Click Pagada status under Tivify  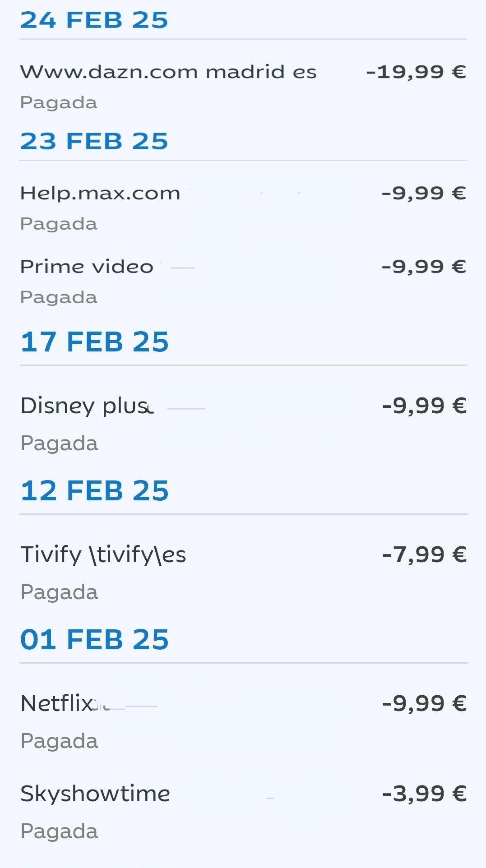(x=59, y=592)
